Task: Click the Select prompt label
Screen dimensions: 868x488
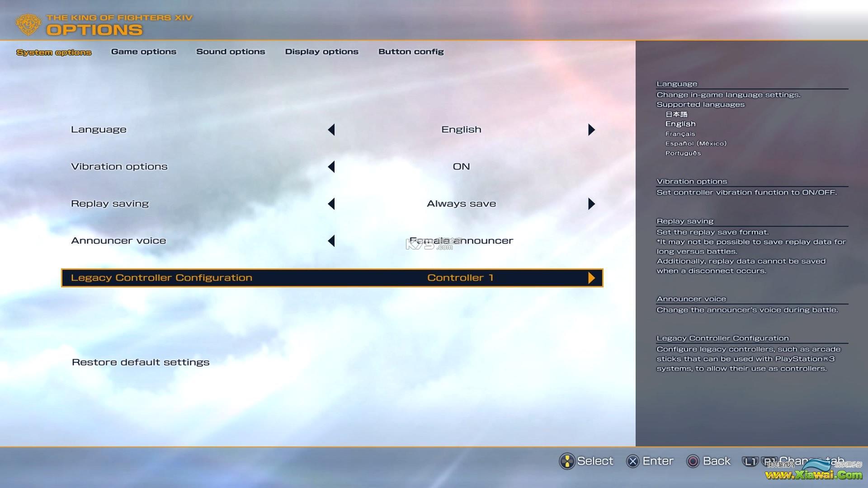Action: coord(595,461)
